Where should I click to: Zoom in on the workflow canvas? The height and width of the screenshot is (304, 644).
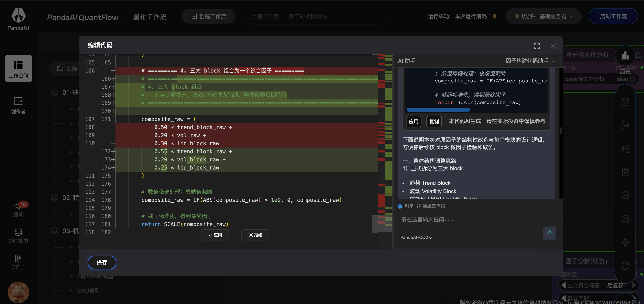(625, 196)
